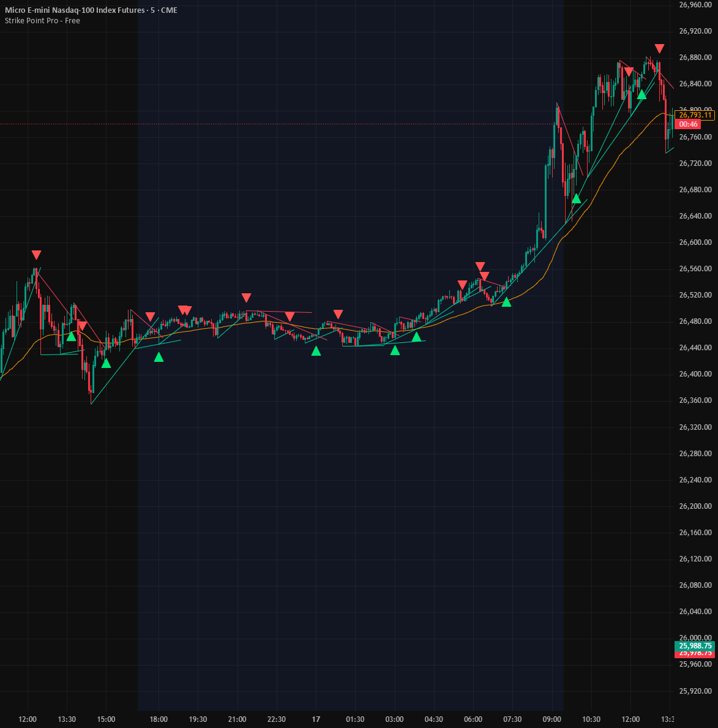Click the 18:00 time axis label

[159, 719]
